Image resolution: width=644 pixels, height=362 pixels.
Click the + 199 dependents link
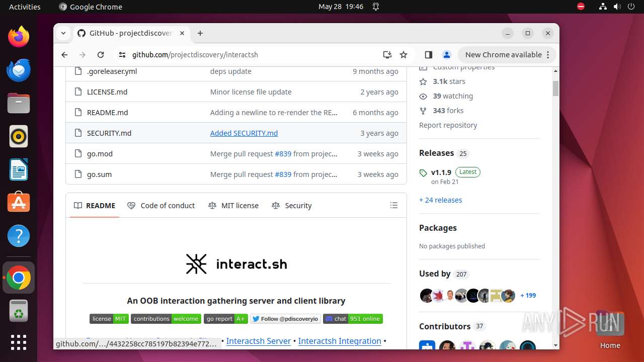(528, 296)
